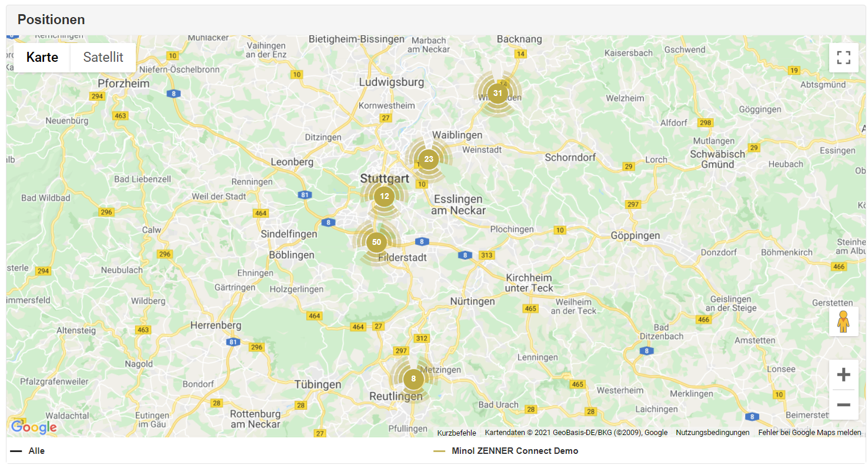Screen dimensions: 868x468
Task: Click the Kartendaten copyright text
Action: tap(576, 433)
